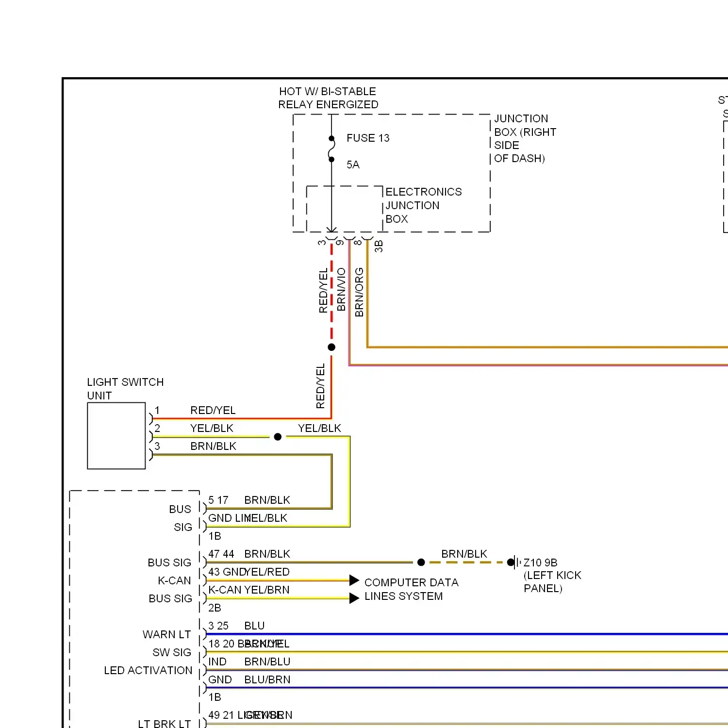Viewport: 728px width, 728px height.
Task: Click the vertical "BRN/VIO" wire label
Action: (341, 289)
